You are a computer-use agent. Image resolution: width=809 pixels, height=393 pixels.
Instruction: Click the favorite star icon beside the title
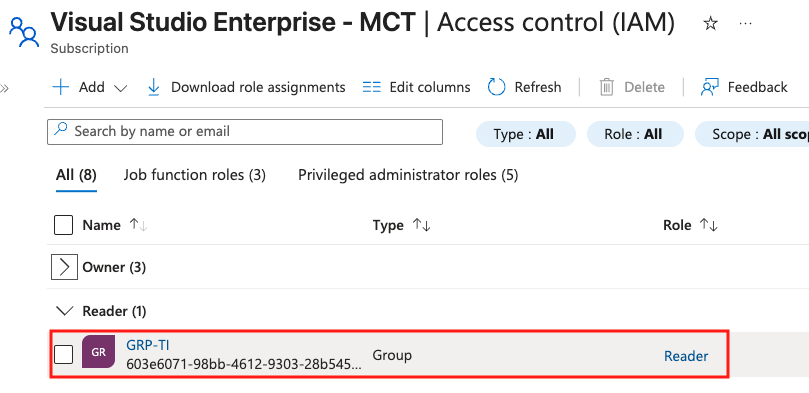[710, 23]
